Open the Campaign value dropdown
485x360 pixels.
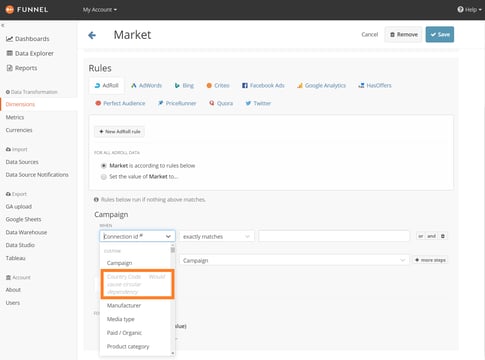pyautogui.click(x=294, y=260)
